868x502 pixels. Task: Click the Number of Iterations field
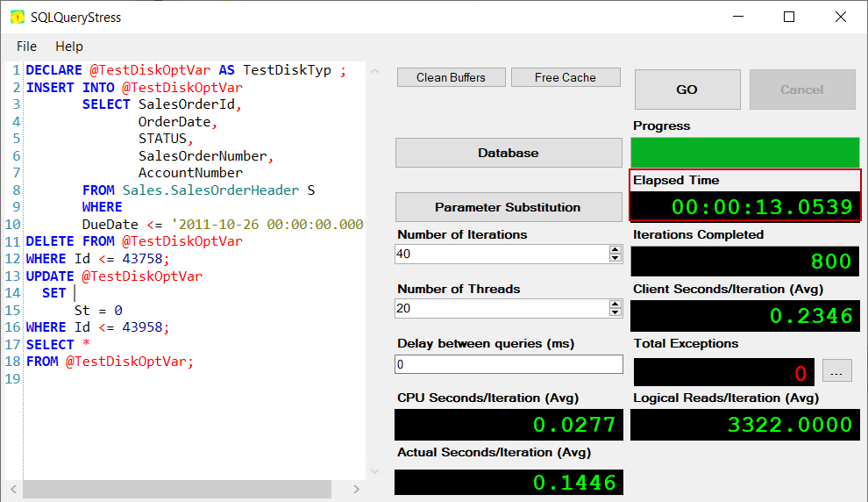[x=502, y=255]
